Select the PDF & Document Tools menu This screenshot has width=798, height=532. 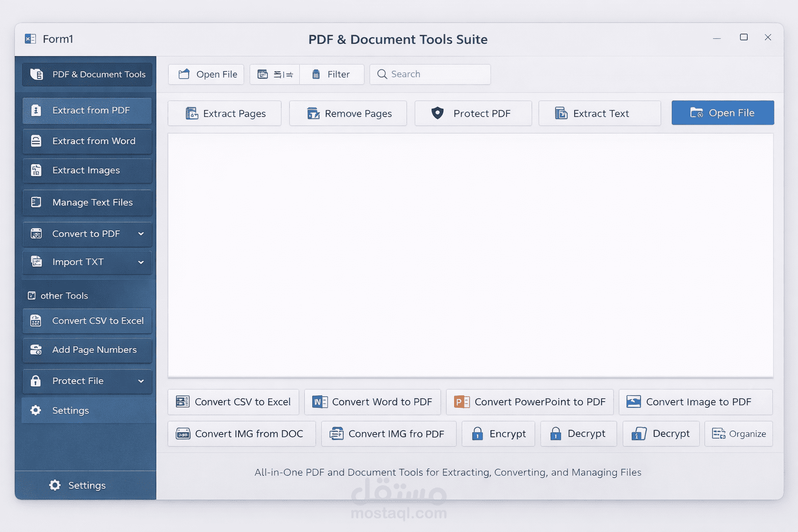pyautogui.click(x=87, y=74)
